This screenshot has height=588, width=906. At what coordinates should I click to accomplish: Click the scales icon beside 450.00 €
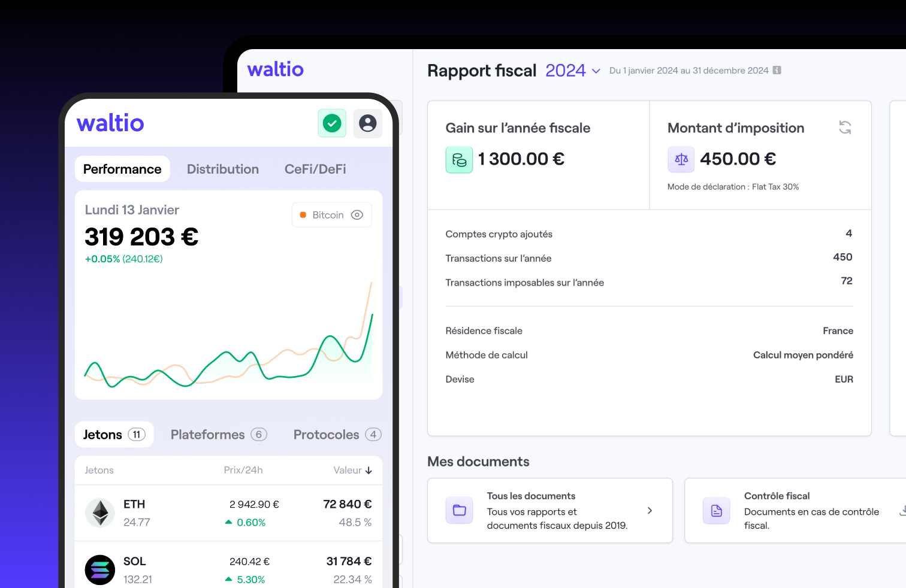pos(681,159)
